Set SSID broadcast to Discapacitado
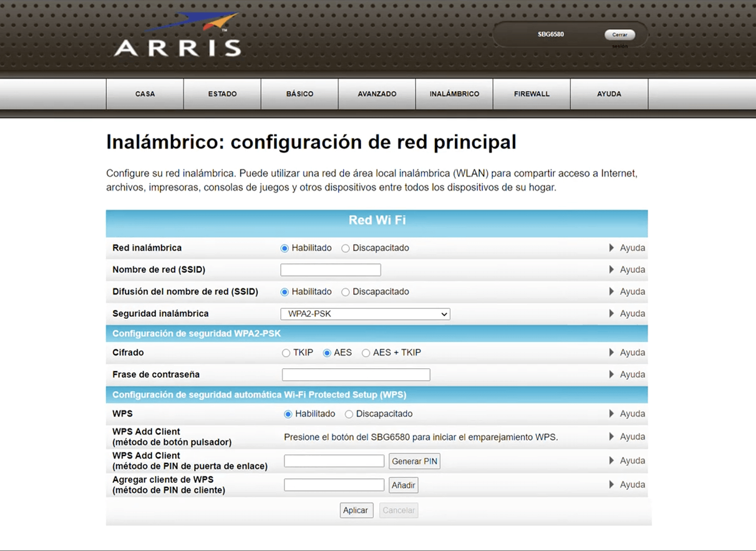 [x=345, y=292]
